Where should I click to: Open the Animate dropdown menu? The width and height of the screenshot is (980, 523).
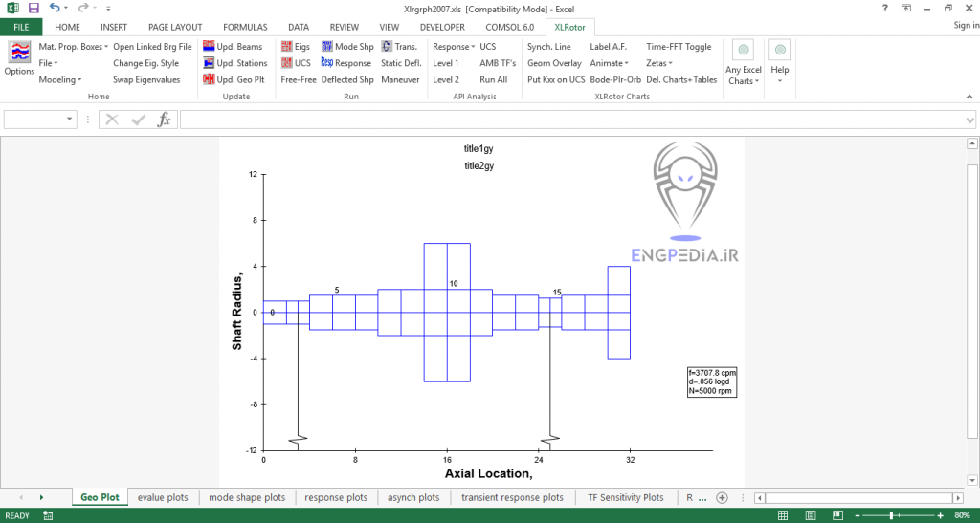(x=610, y=63)
